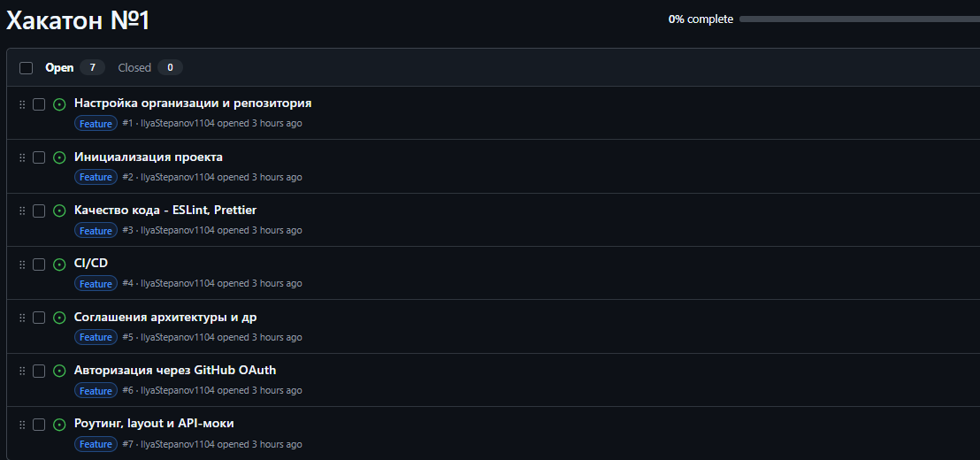The width and height of the screenshot is (980, 460).
Task: Select the checkbox for Авторизация через GitHub OAuth
Action: 39,371
